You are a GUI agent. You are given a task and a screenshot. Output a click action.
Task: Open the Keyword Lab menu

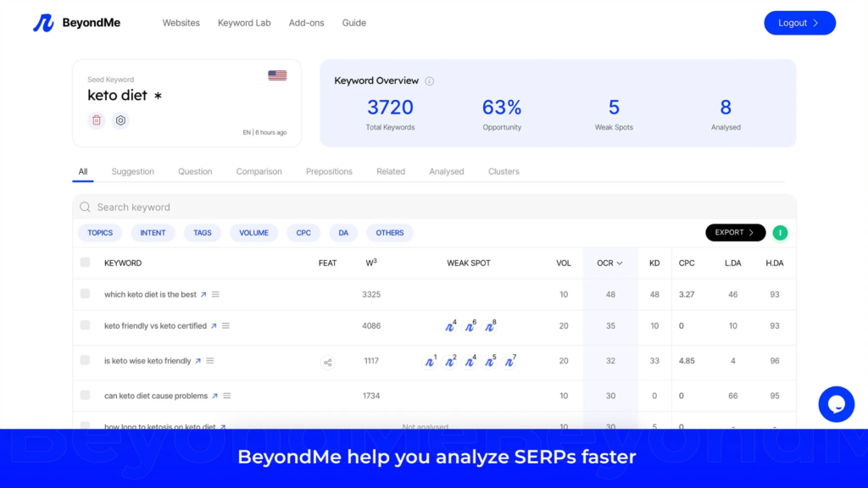point(244,23)
